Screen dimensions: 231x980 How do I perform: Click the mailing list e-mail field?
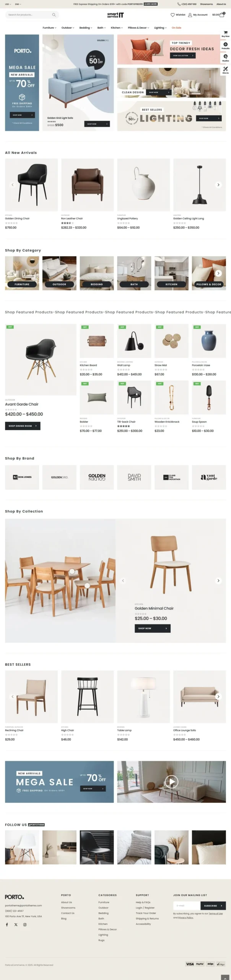[x=187, y=906]
